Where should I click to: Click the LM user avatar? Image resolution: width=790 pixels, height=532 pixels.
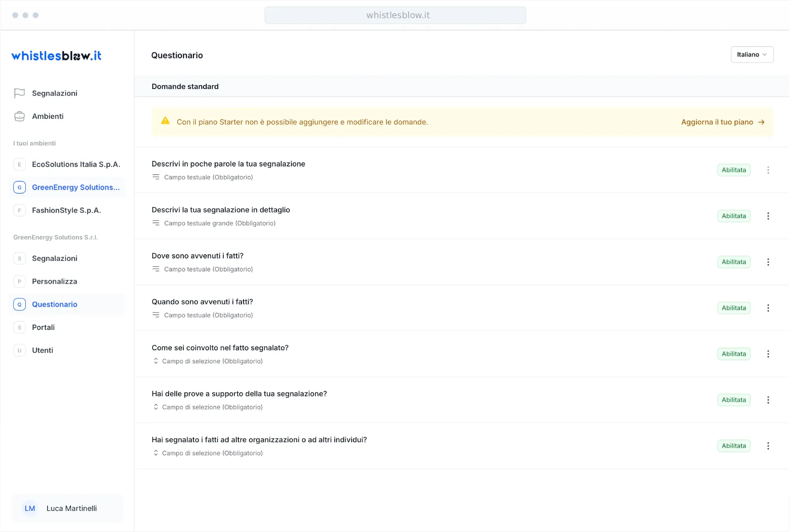pyautogui.click(x=30, y=508)
